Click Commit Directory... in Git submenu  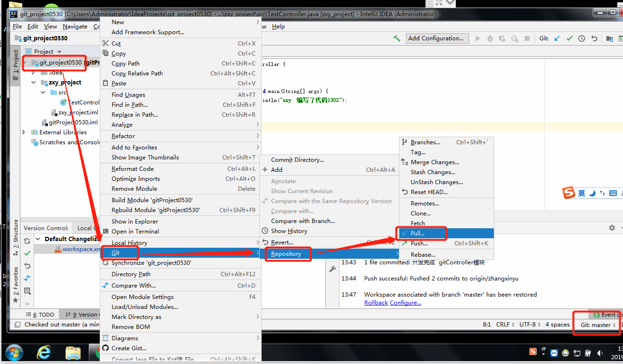coord(330,160)
